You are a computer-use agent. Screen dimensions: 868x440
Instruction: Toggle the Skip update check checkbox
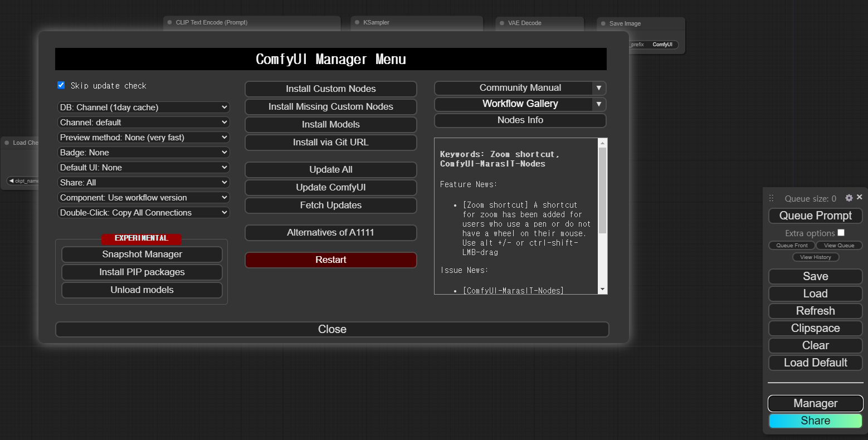click(x=61, y=85)
